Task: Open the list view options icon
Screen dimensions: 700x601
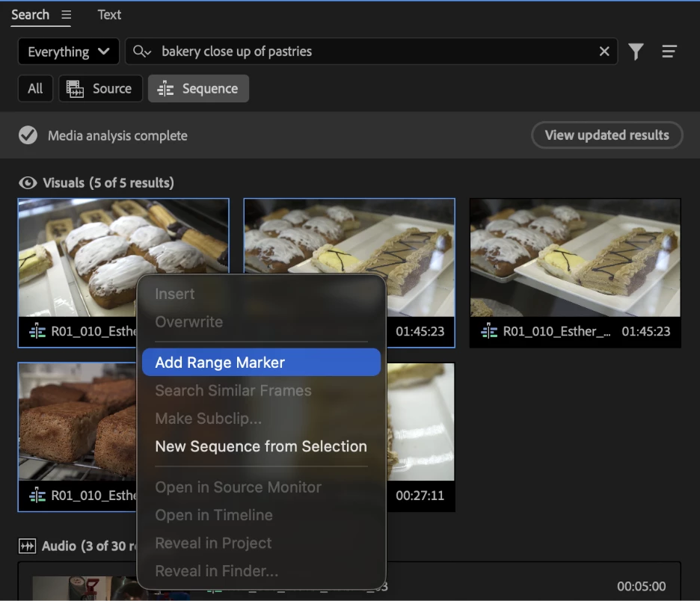Action: pyautogui.click(x=669, y=52)
